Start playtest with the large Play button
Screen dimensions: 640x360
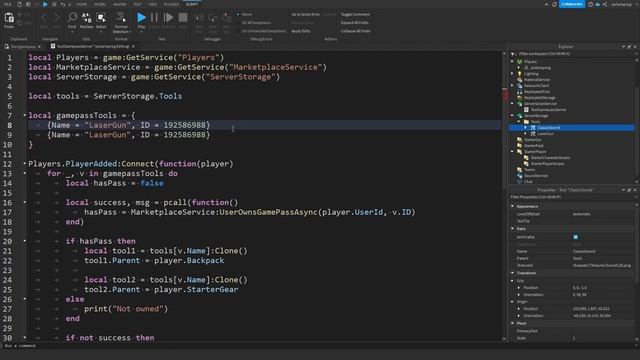point(141,18)
